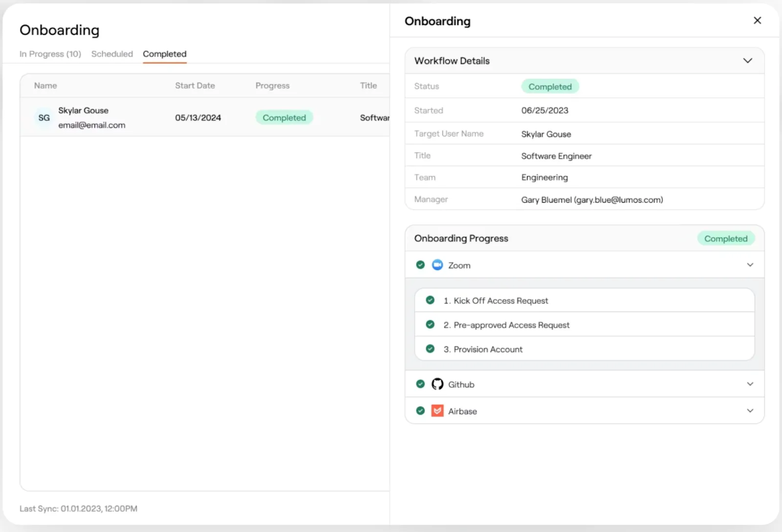Click the Airbase app icon
Screen dimensions: 782x532
437,411
